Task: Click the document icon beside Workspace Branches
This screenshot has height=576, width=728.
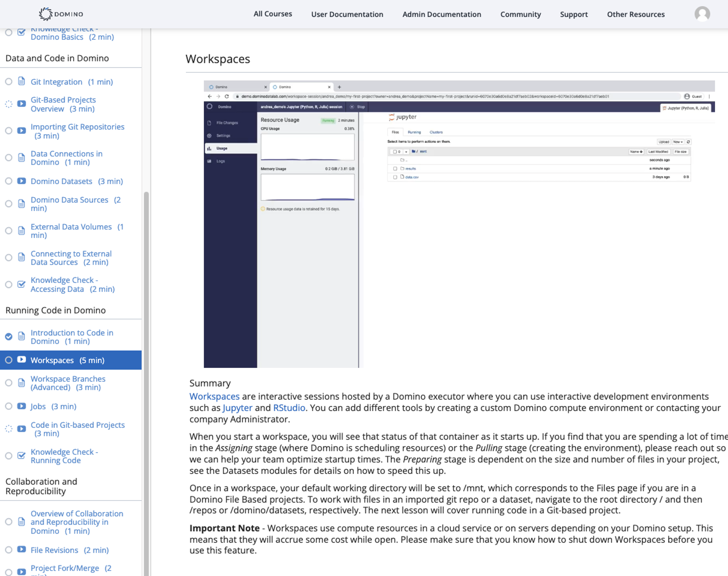Action: [x=22, y=383]
